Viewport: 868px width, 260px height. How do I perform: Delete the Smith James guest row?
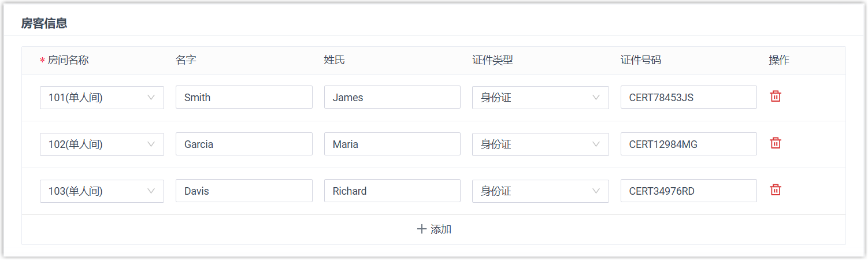coord(776,96)
